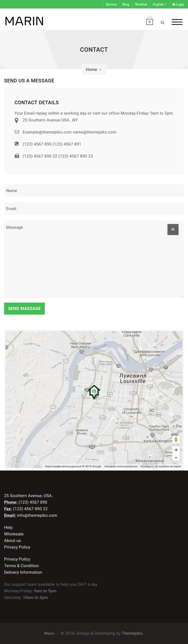Click the Home breadcrumb chevron

point(100,69)
